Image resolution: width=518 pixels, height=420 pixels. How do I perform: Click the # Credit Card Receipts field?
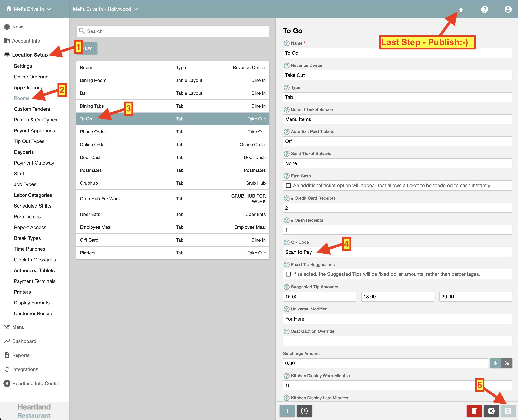point(397,208)
